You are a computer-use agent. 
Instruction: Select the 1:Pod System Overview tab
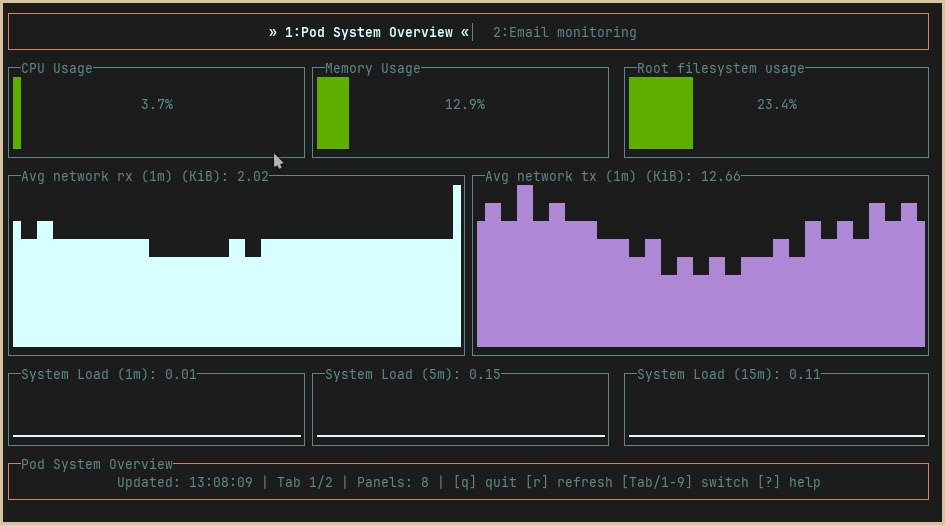click(x=368, y=32)
